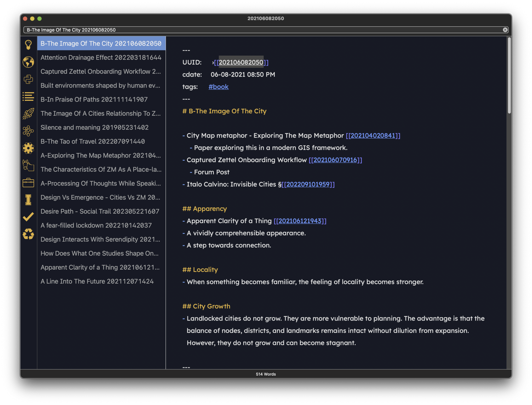Select note B-The Tao of Travel
Image resolution: width=532 pixels, height=405 pixels.
(x=101, y=141)
